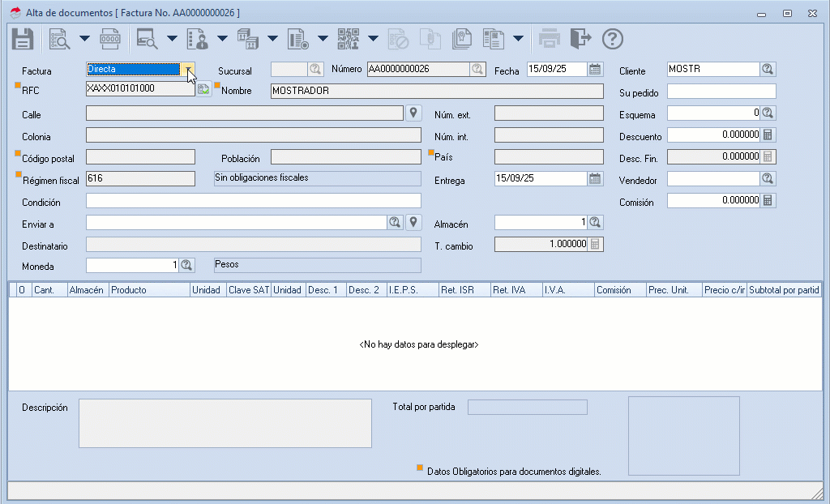This screenshot has height=504, width=830.
Task: Expand the arrow beside the QR code icon
Action: tap(373, 38)
